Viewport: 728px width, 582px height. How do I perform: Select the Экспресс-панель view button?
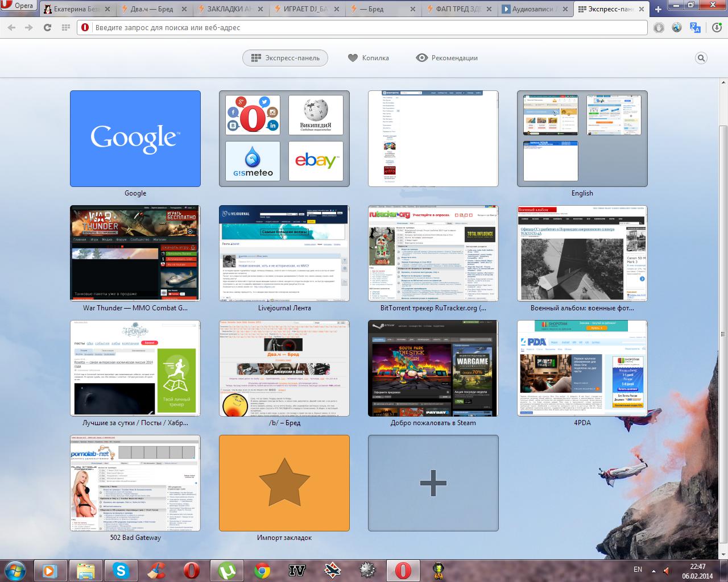285,58
